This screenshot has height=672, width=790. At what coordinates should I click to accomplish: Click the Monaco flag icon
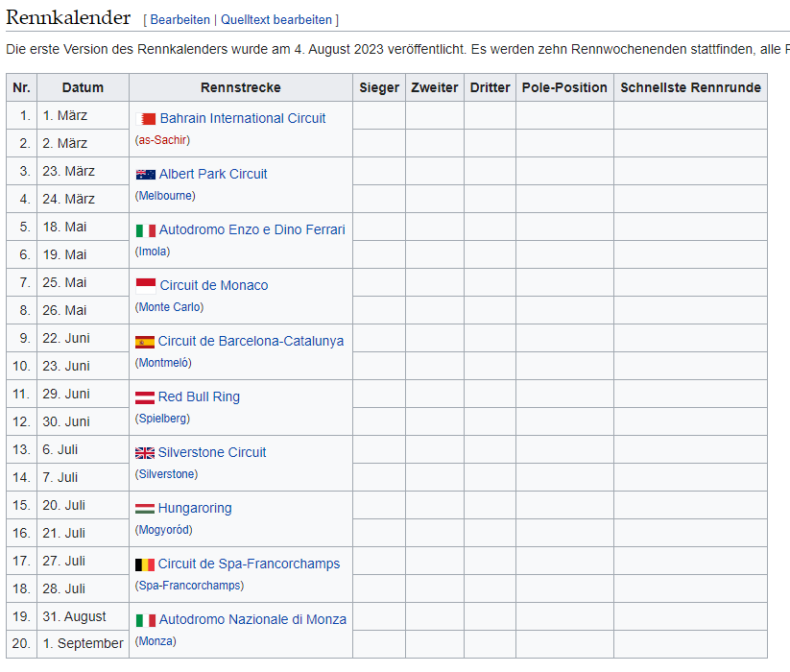(145, 285)
